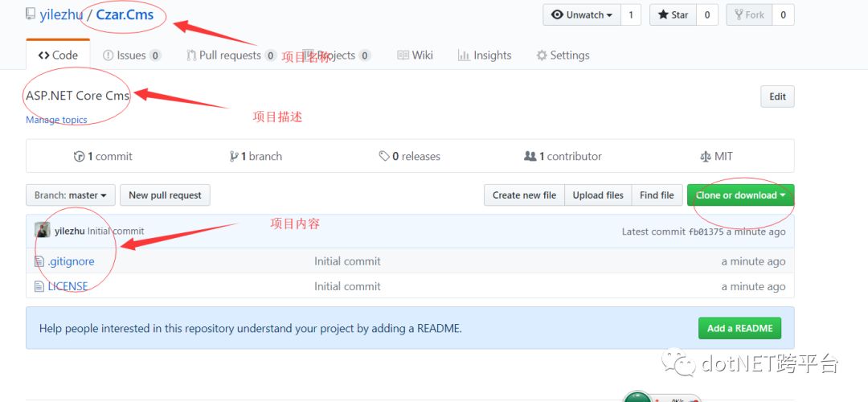Click the Code angle-brackets icon

(43, 55)
